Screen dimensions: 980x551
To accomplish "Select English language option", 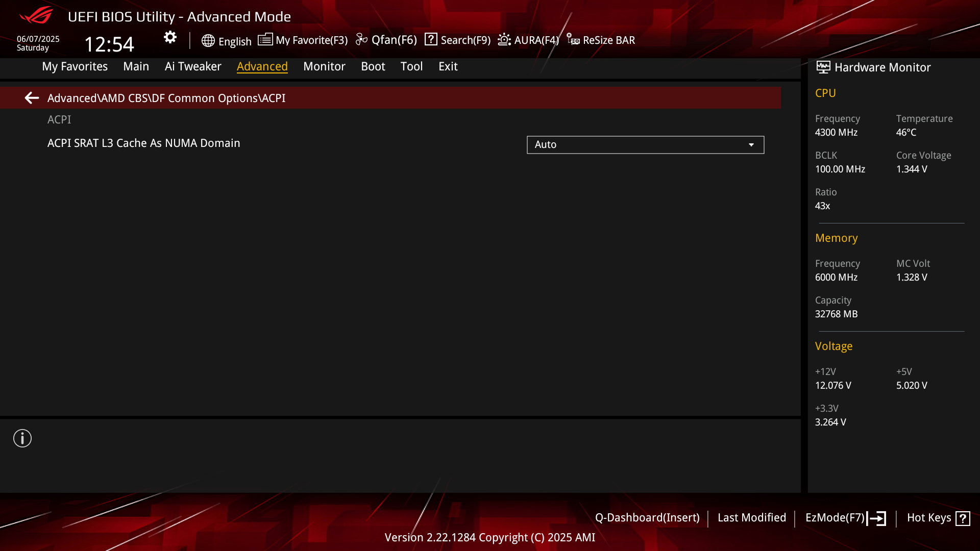I will click(x=235, y=41).
